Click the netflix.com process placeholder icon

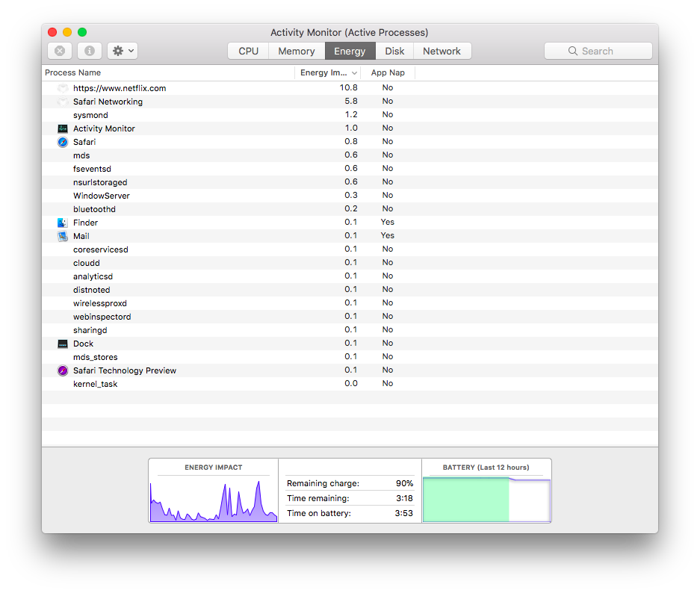click(63, 88)
